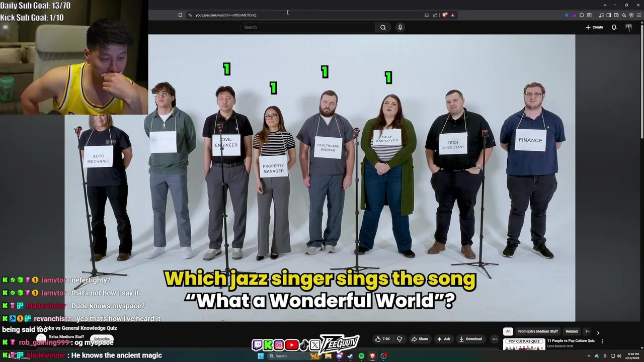Expand the system tray hidden icons chevron
This screenshot has height=362, width=644.
(589, 356)
